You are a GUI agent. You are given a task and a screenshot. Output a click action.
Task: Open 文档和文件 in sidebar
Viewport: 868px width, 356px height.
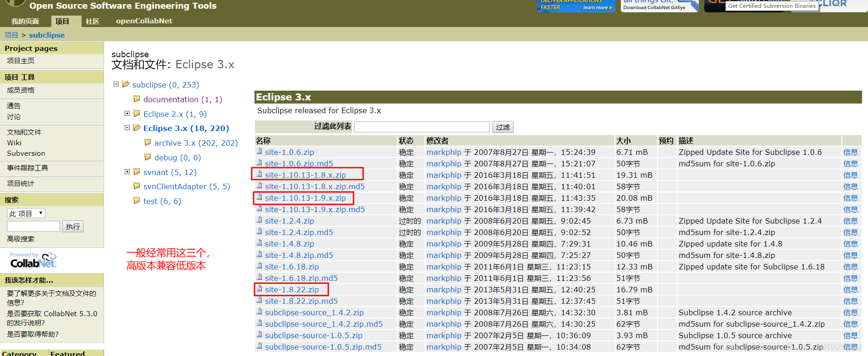click(24, 132)
